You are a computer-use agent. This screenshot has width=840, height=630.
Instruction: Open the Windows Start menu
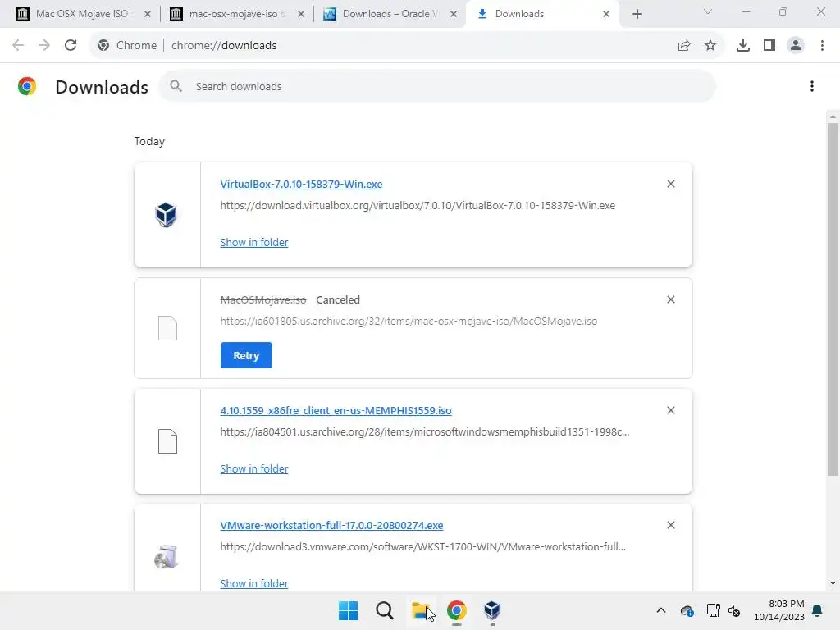pos(348,610)
